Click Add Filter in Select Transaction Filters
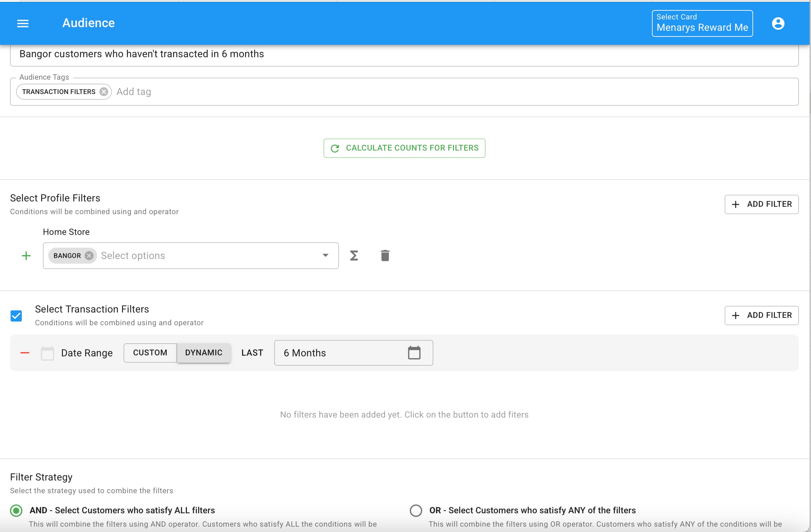The height and width of the screenshot is (532, 811). tap(761, 316)
